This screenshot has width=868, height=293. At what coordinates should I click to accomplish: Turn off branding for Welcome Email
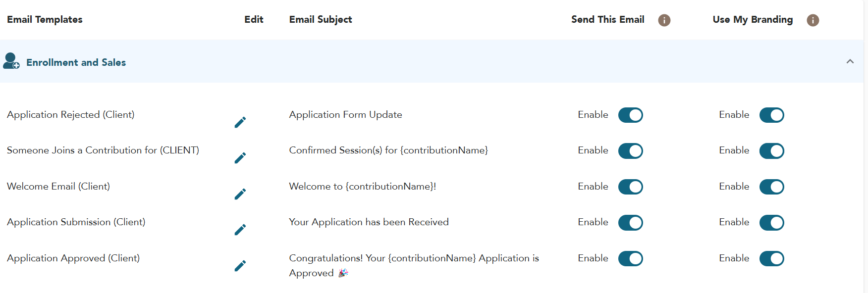click(x=771, y=187)
